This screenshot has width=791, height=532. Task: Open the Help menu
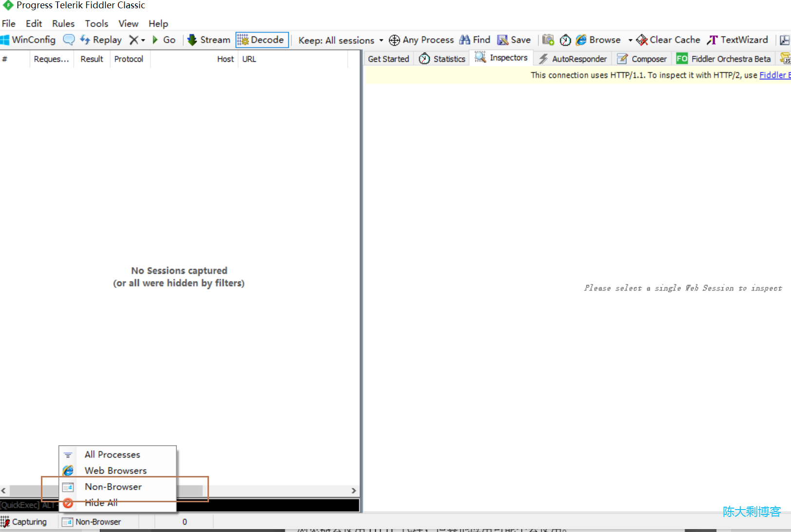[158, 23]
